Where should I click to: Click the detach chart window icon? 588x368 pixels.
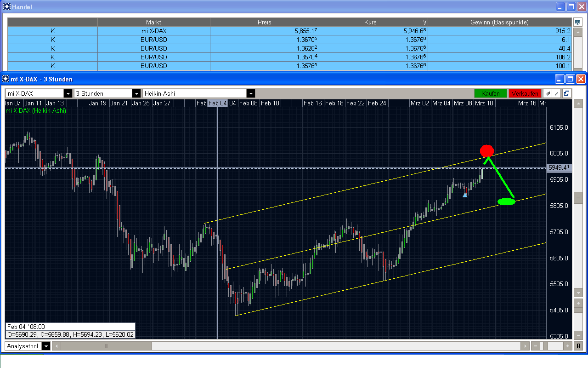pos(566,93)
